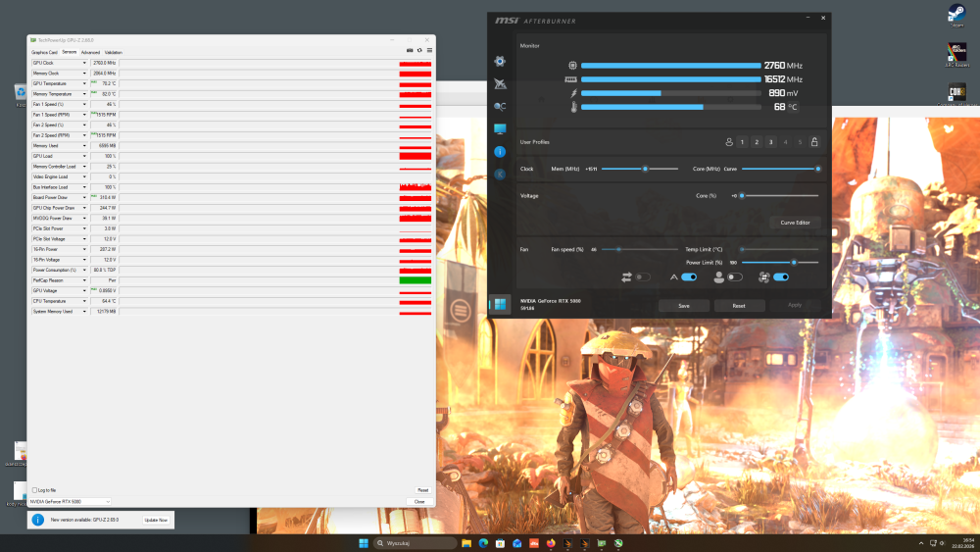
Task: Click GPU-Z screenshot camera icon
Action: pos(410,51)
